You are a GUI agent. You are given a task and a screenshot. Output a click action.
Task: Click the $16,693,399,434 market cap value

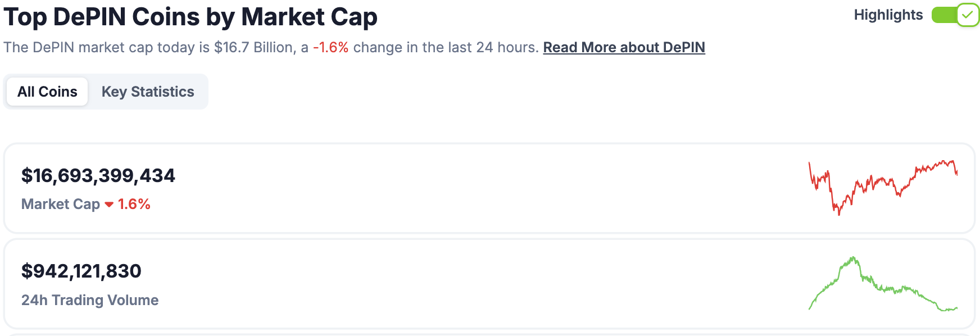click(x=98, y=176)
